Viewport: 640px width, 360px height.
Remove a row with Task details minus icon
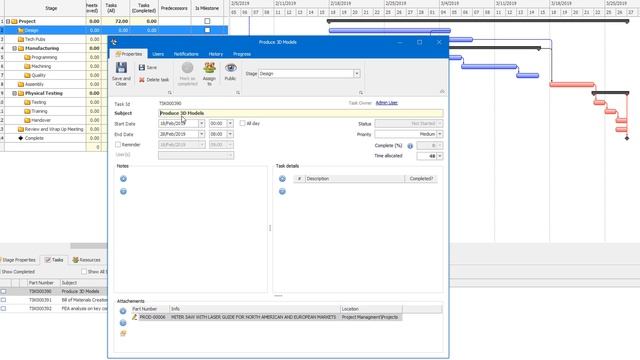coord(282,191)
